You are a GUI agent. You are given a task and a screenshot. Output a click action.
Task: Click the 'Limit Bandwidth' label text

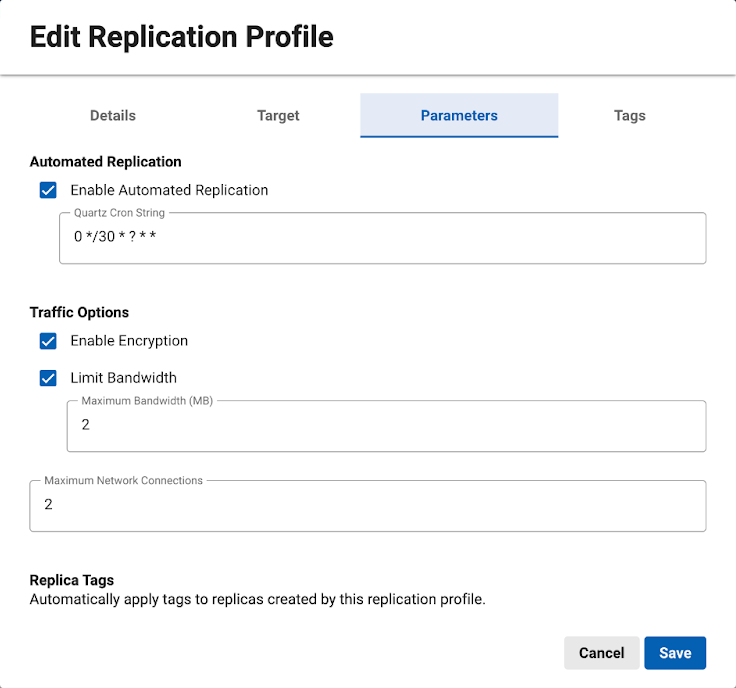point(123,378)
